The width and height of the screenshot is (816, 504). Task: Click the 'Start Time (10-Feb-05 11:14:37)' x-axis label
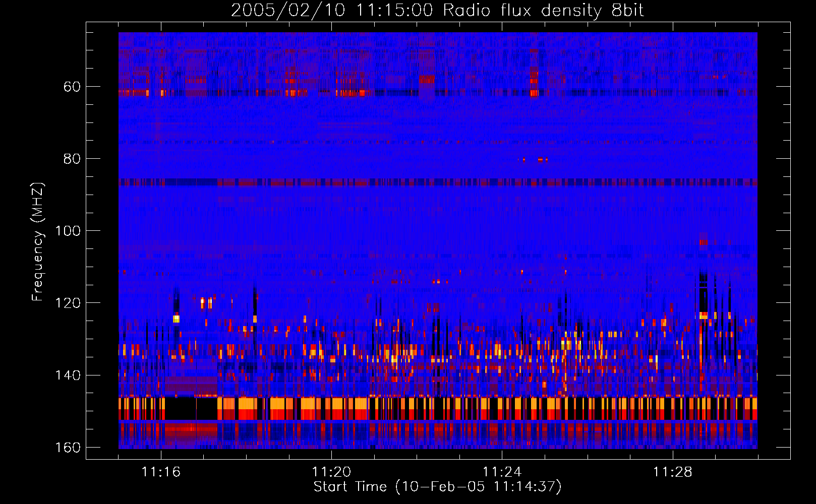437,487
